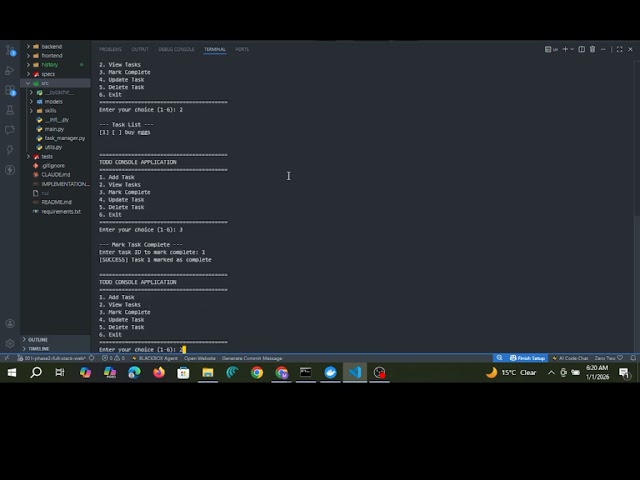Open Microsoft Store from the taskbar
This screenshot has width=640, height=480.
click(x=183, y=373)
